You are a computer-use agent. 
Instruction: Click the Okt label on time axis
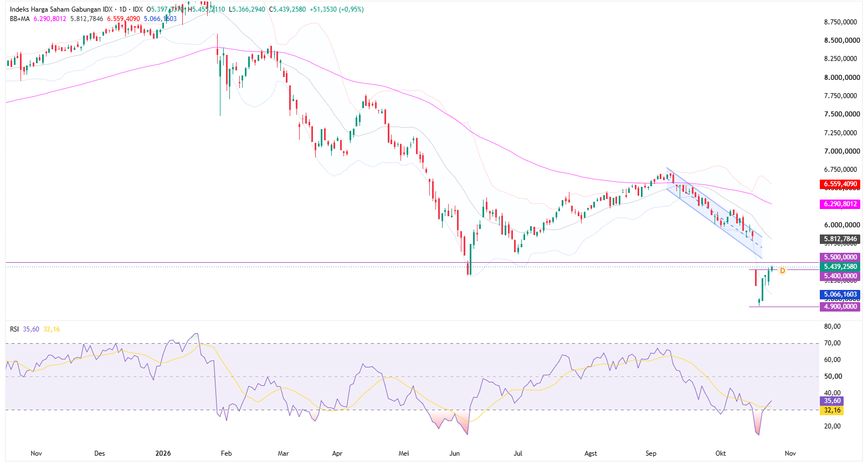[721, 453]
